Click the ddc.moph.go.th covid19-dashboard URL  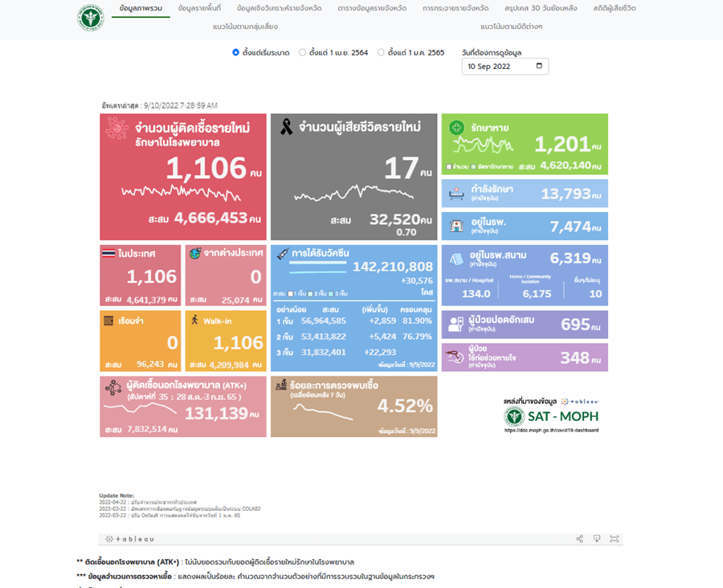[551, 430]
